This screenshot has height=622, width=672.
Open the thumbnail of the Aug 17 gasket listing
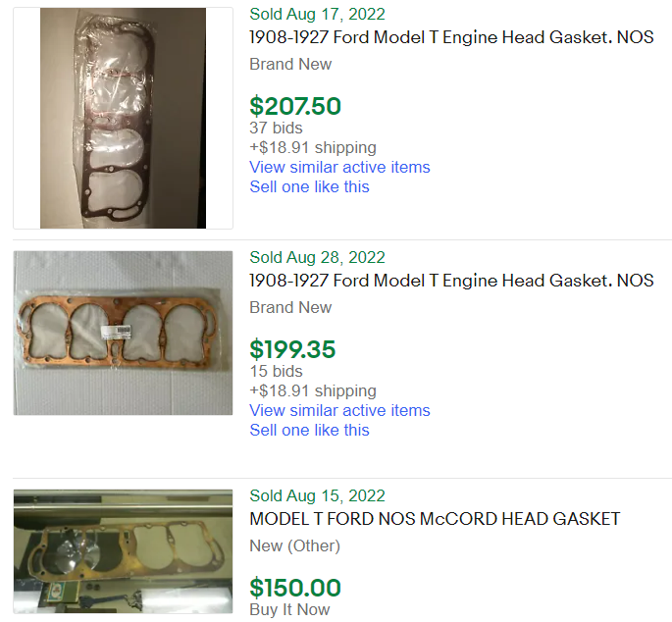[x=123, y=118]
